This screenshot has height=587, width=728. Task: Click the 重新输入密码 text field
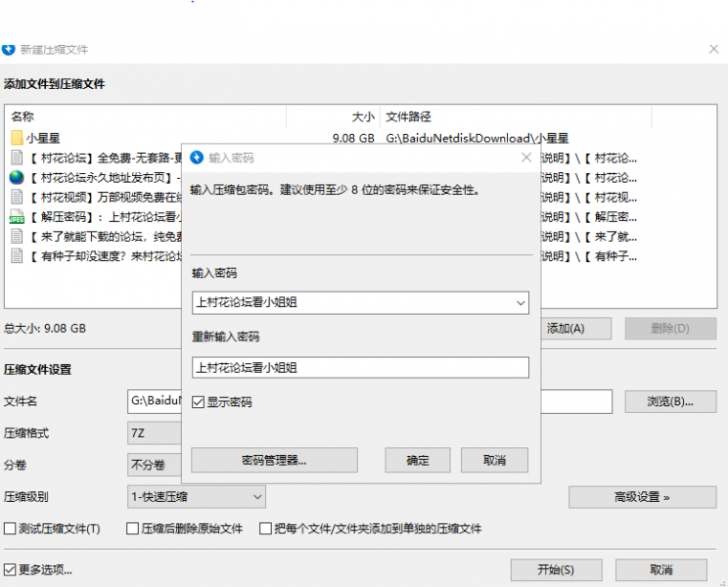click(360, 368)
